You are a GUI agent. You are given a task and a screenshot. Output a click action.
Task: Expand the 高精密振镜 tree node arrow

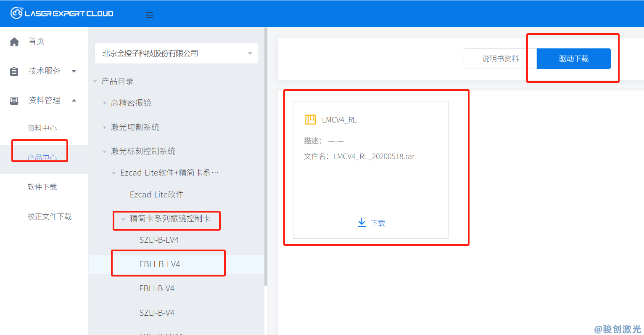point(105,103)
